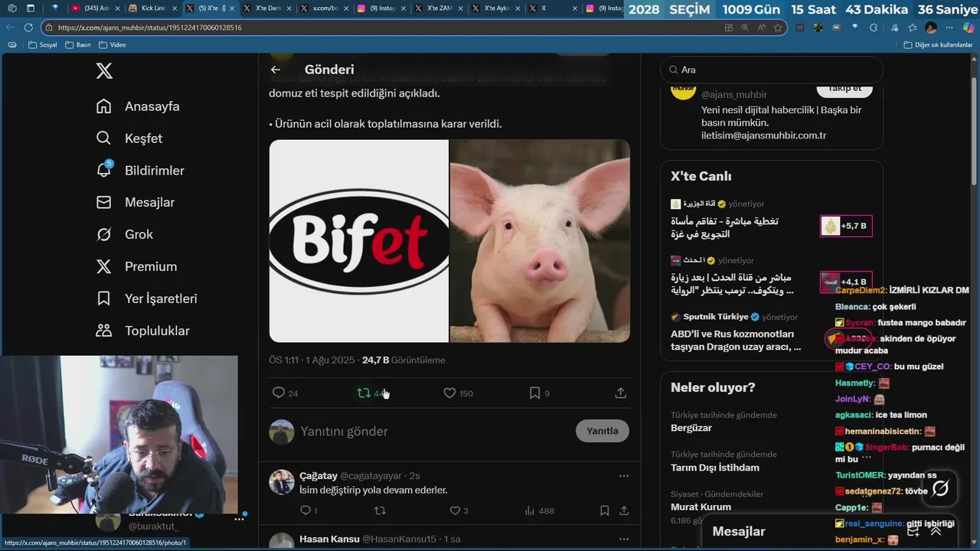The width and height of the screenshot is (980, 551).
Task: Click the back arrow next to Gönderi
Action: pos(276,70)
